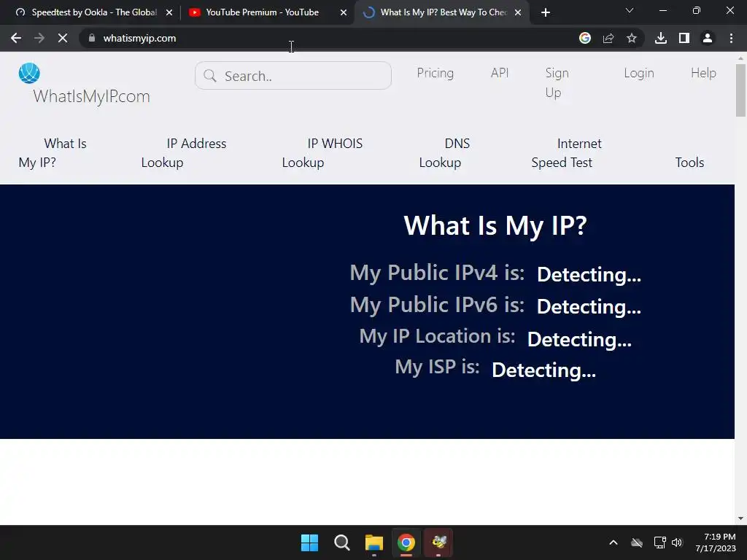Viewport: 747px width, 560px height.
Task: Toggle the Chrome side panel
Action: click(x=684, y=38)
